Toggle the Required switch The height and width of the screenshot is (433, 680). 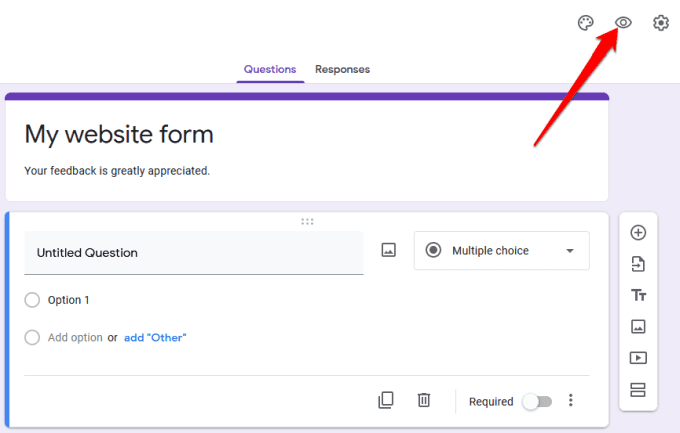[x=537, y=401]
